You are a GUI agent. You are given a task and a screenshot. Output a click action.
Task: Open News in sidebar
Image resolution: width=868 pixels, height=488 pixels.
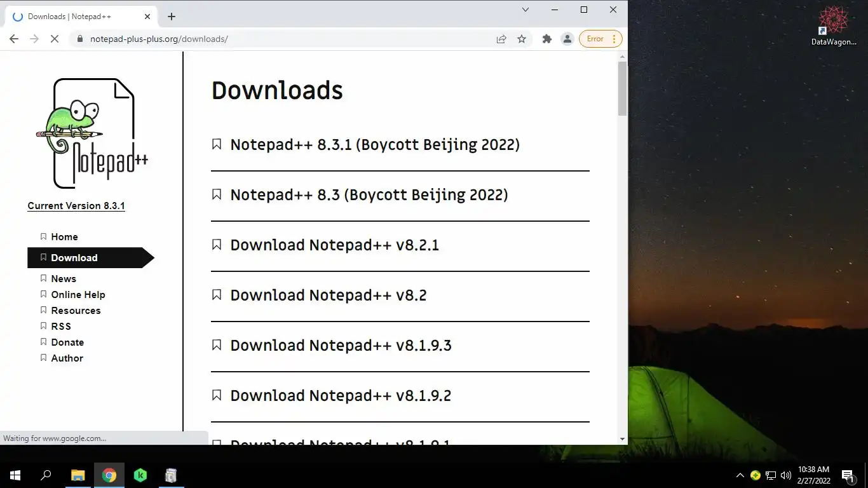[64, 278]
